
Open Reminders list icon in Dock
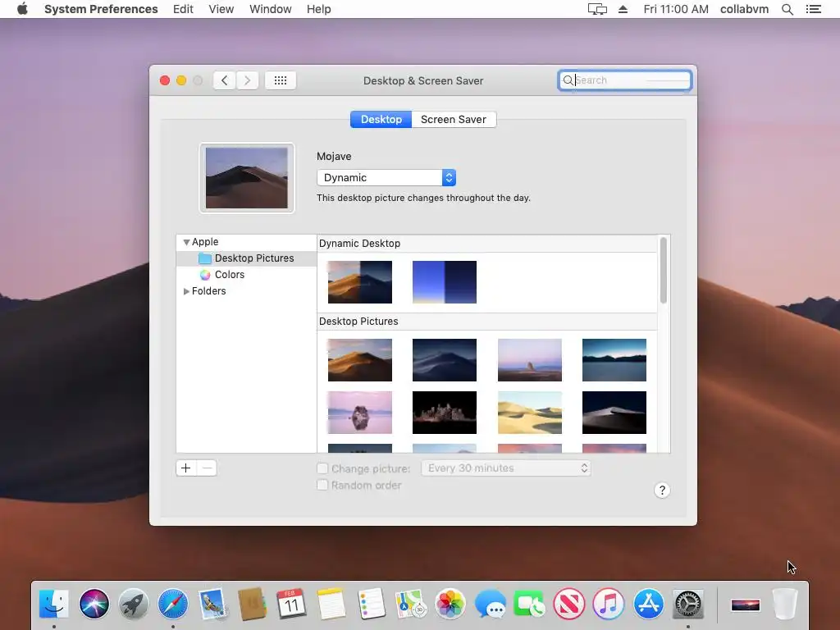[371, 604]
